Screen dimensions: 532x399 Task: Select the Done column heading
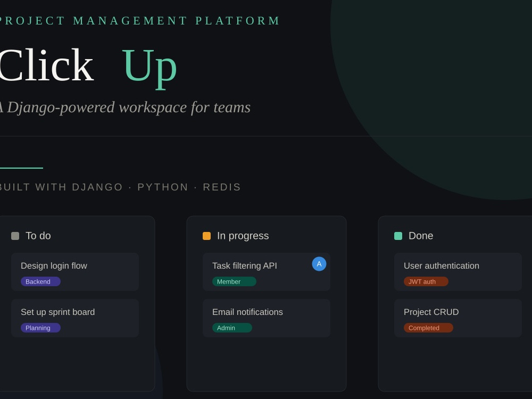421,236
